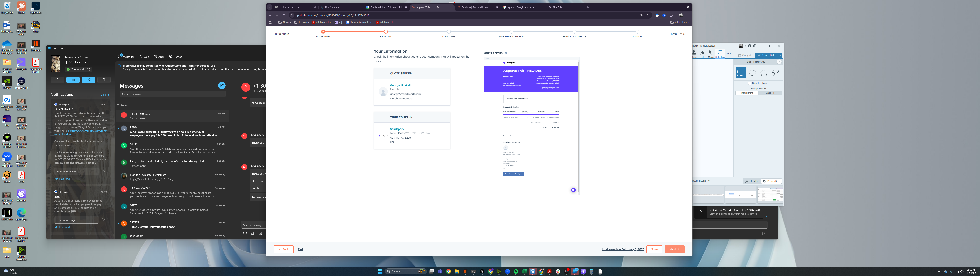Viewport: 980px width, 276px height.
Task: Click Exit link on quote editor
Action: tap(301, 249)
